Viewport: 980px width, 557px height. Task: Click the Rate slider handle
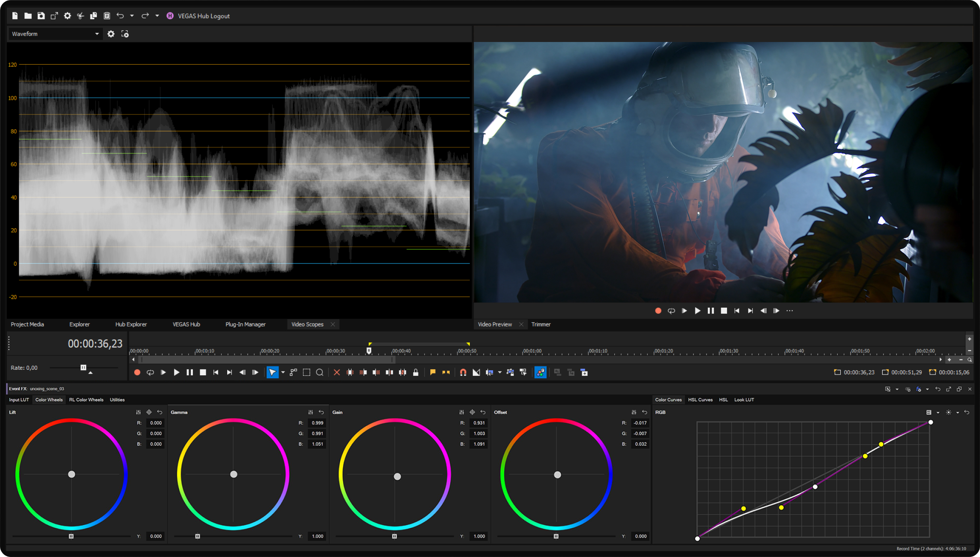pyautogui.click(x=83, y=368)
